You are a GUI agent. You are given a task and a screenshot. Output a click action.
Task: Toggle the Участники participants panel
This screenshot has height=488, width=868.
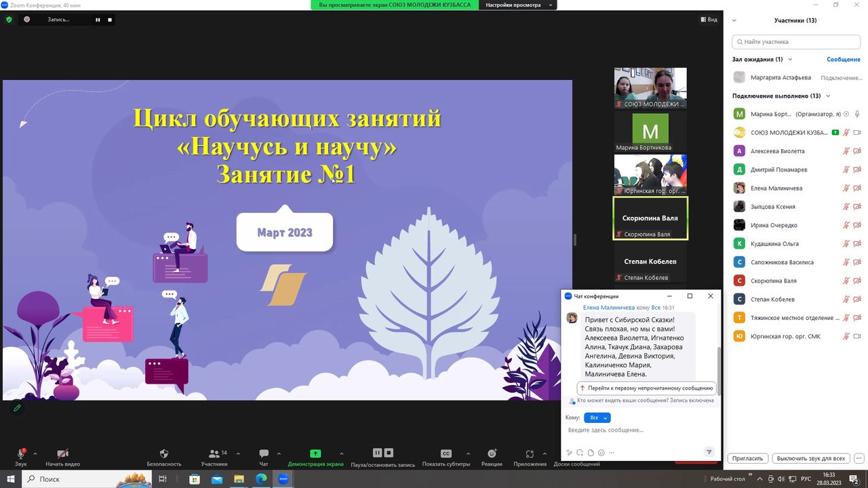pos(214,457)
